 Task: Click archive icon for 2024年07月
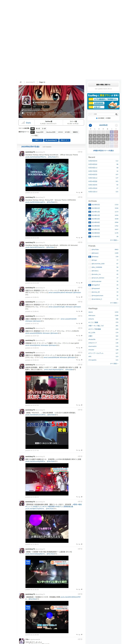[x=90, y=229]
